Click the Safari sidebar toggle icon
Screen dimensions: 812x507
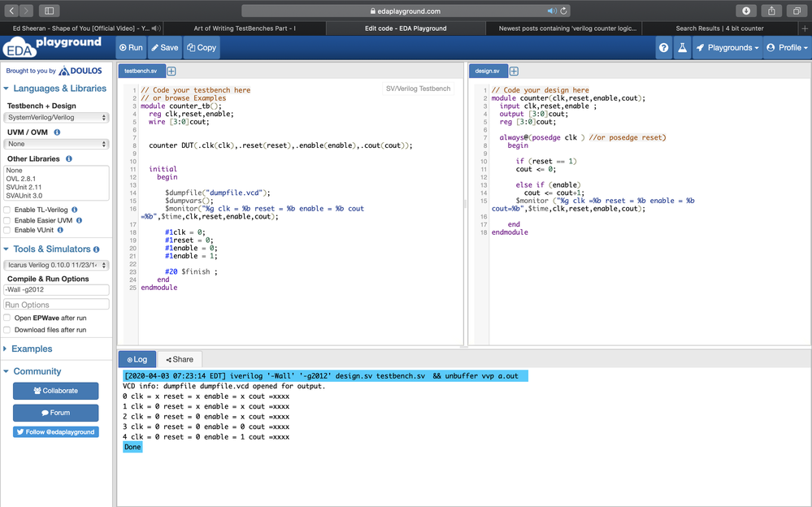[49, 11]
